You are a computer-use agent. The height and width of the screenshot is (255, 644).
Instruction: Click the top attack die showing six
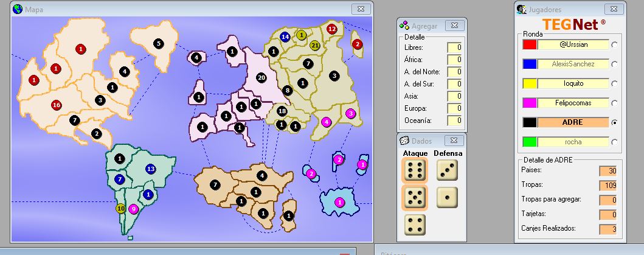(x=414, y=170)
